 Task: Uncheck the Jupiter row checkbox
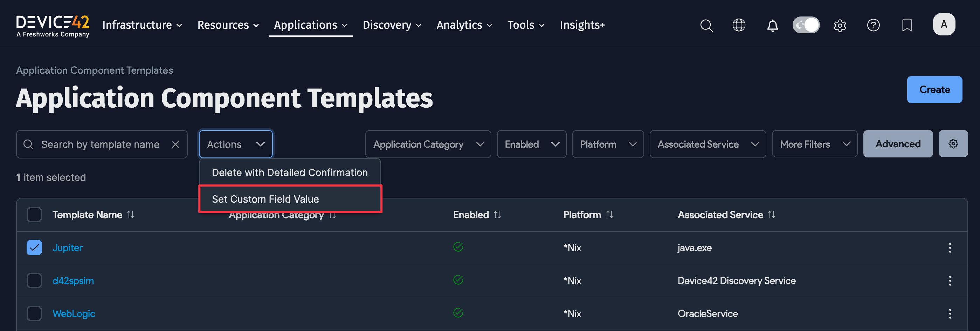tap(34, 248)
